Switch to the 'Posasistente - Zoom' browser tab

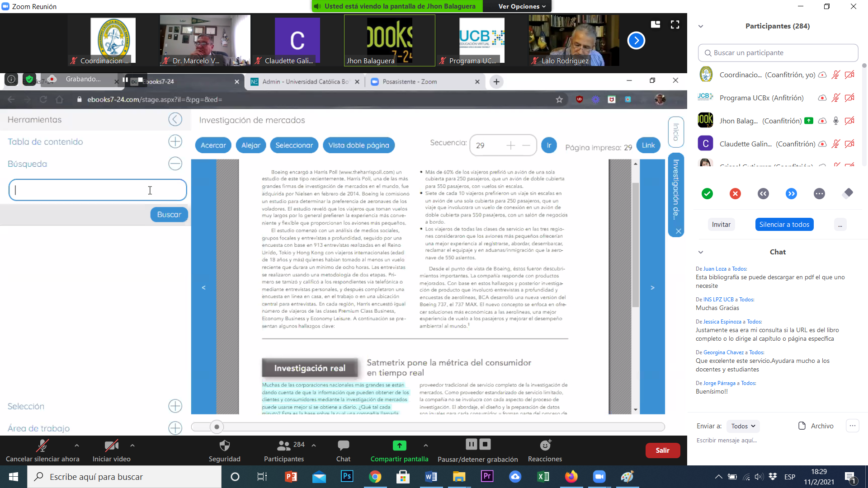410,82
